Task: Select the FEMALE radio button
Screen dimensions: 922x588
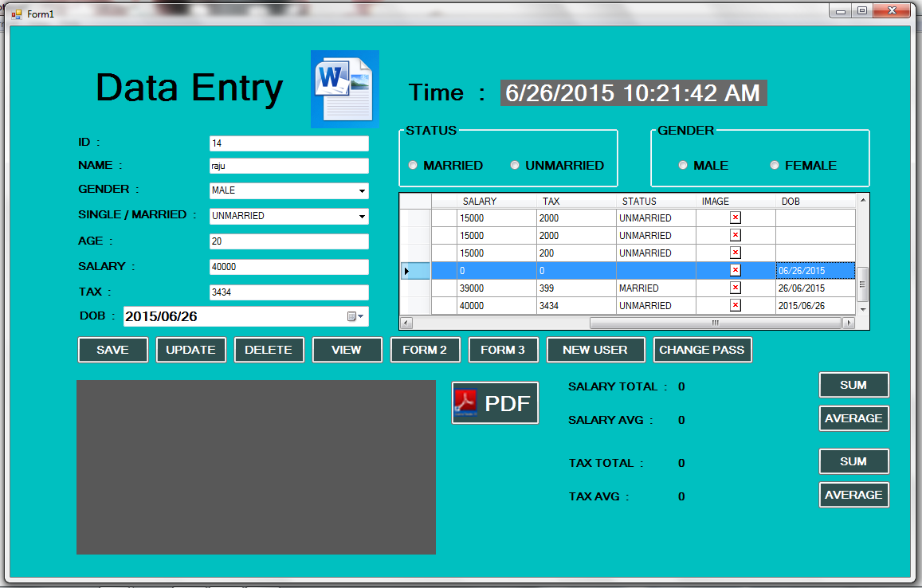Action: (774, 165)
